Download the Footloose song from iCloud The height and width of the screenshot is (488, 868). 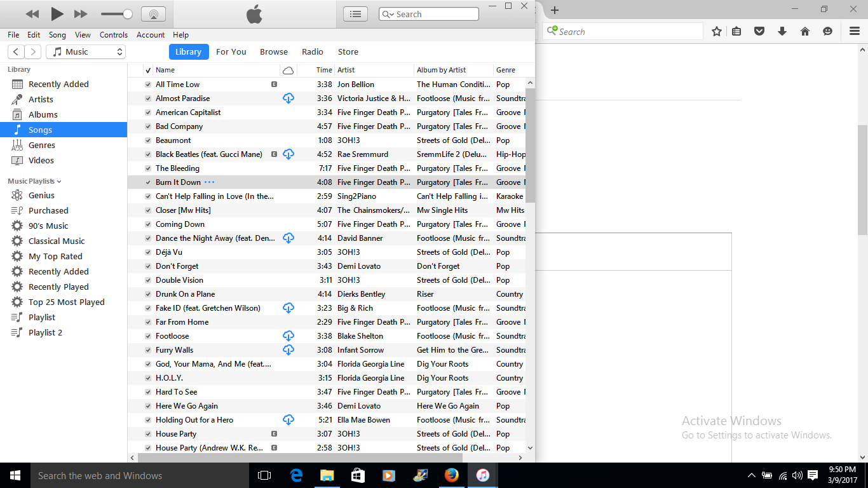tap(288, 336)
